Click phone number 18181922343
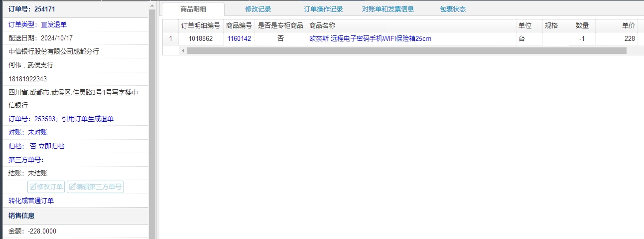The image size is (644, 239). click(x=28, y=79)
